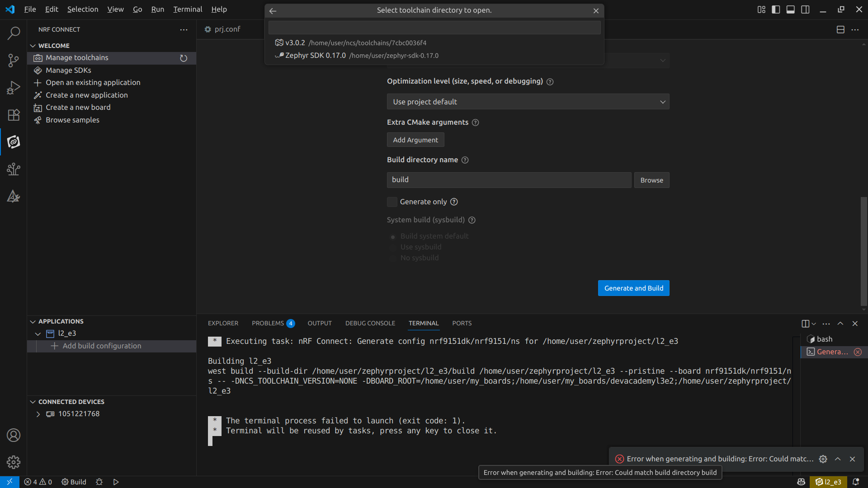
Task: Close the toolchain directory picker
Action: [x=596, y=10]
